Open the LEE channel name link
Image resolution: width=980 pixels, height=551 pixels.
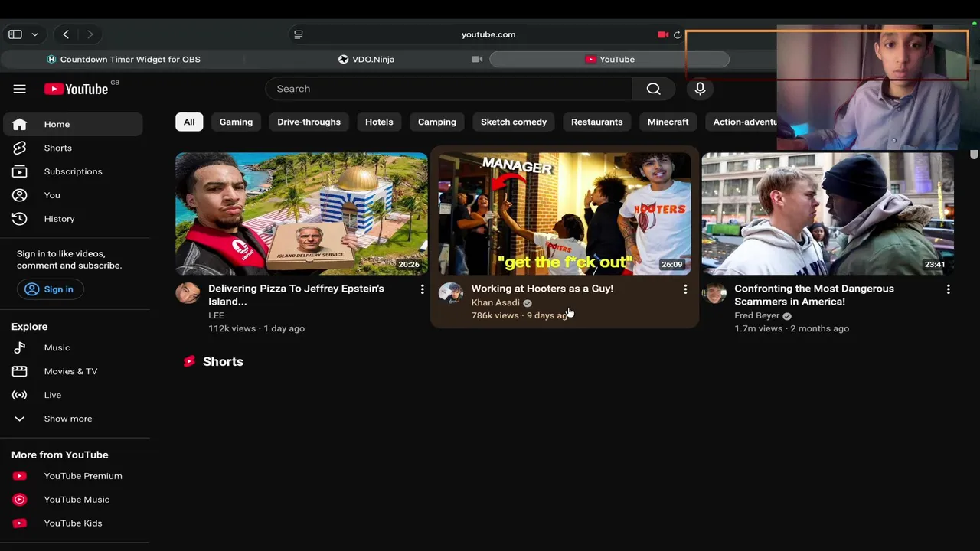click(x=216, y=315)
